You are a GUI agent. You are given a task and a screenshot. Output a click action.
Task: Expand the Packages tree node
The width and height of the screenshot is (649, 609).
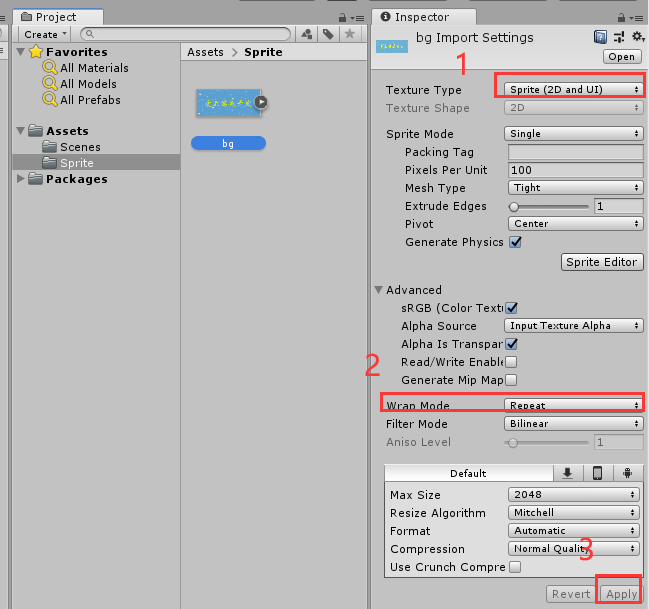point(20,179)
